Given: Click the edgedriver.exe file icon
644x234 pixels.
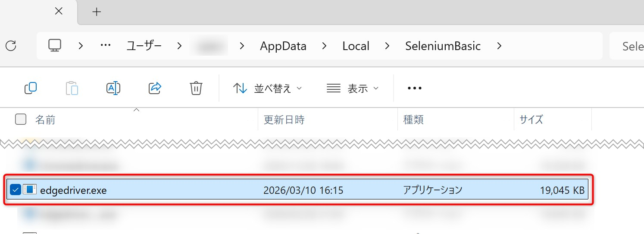Looking at the screenshot, I should [30, 190].
